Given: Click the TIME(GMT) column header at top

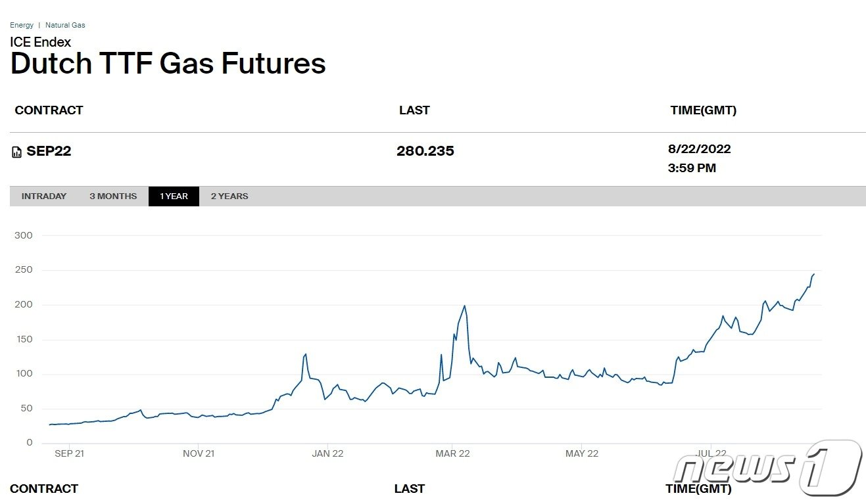Looking at the screenshot, I should [x=703, y=110].
